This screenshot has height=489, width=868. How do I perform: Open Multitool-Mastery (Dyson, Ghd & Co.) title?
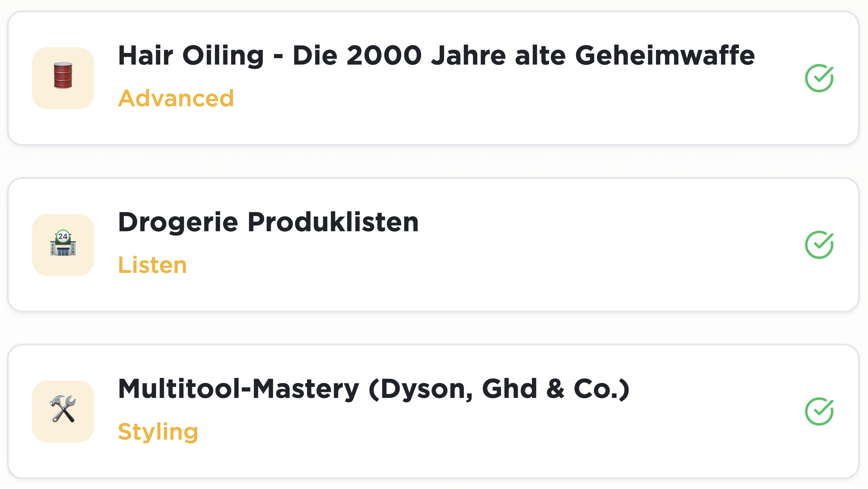tap(374, 389)
